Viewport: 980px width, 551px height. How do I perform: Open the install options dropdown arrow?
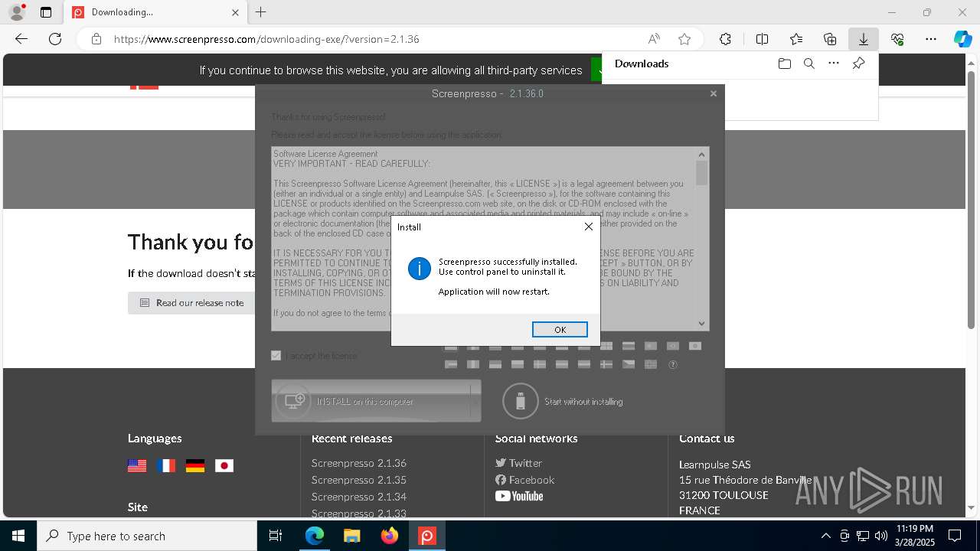(x=475, y=401)
